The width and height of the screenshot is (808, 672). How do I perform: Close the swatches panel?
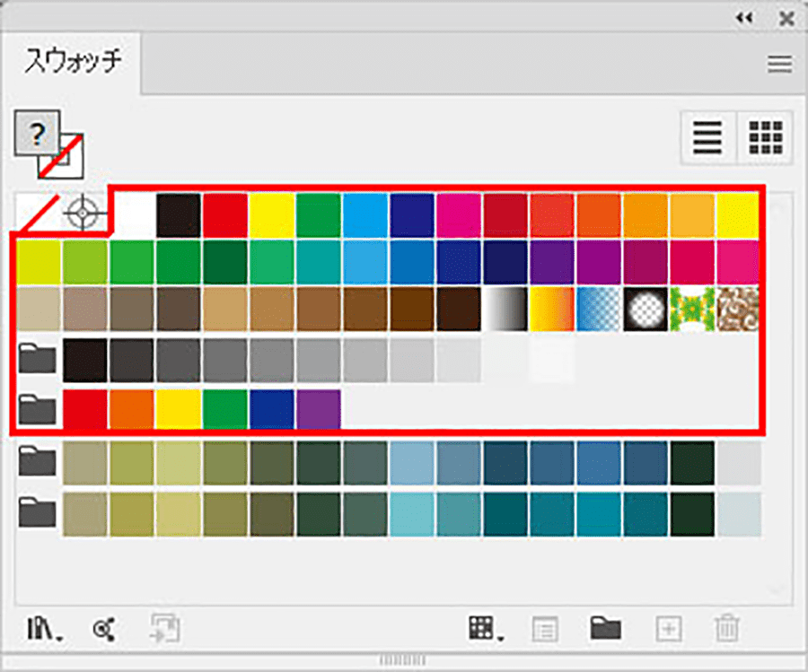coord(786,19)
